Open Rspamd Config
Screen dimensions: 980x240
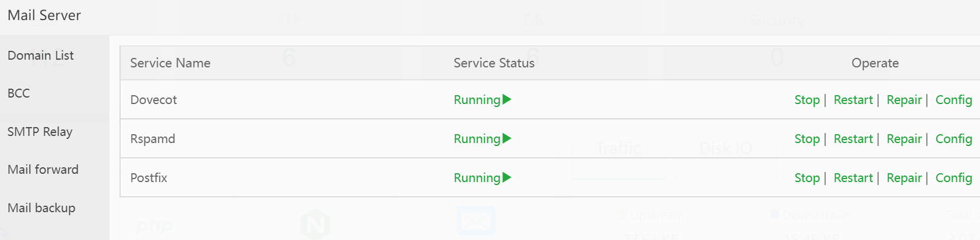[953, 139]
